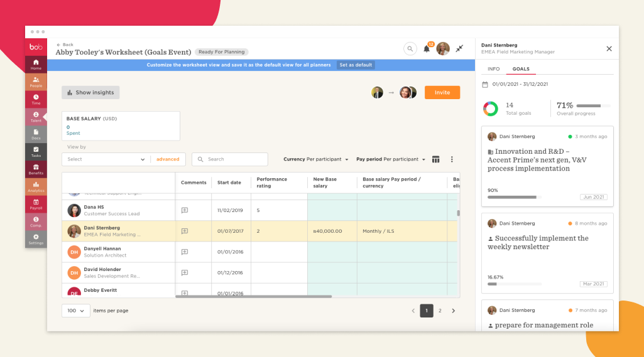Open the weekly newsletter goal card

[x=547, y=253]
